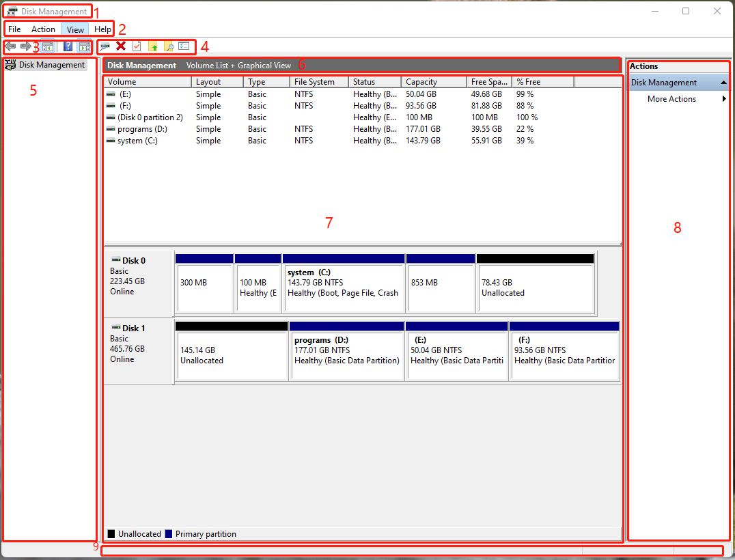Expand the More Actions submenu arrow
This screenshot has width=735, height=560.
pos(723,99)
